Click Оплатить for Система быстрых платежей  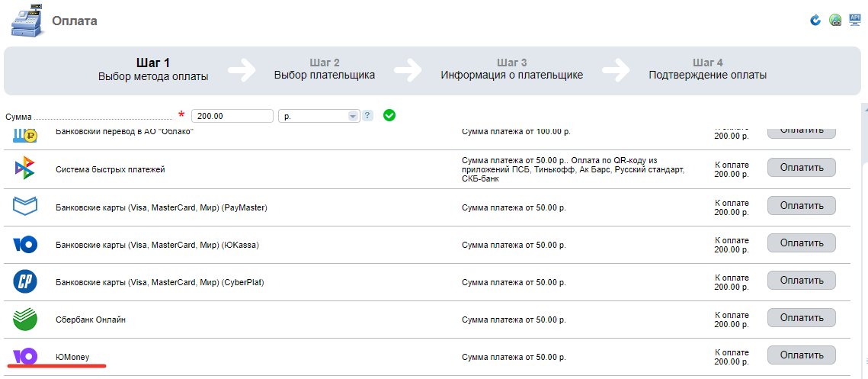coord(802,167)
